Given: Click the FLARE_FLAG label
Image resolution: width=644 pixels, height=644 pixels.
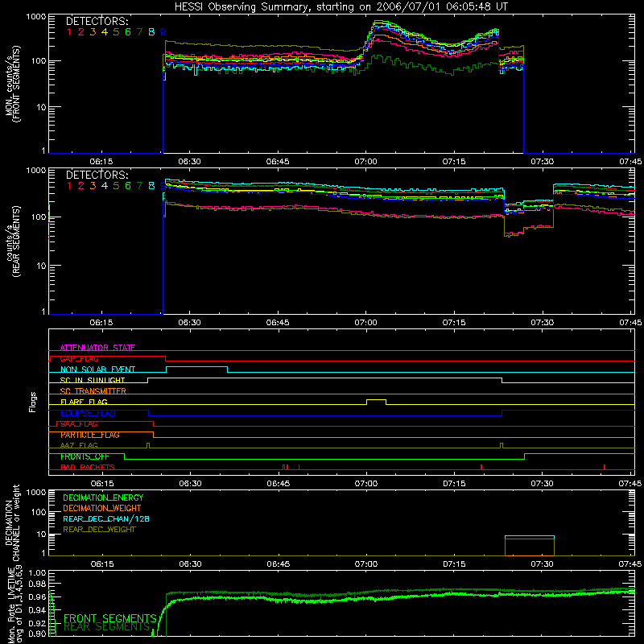Looking at the screenshot, I should tap(84, 402).
